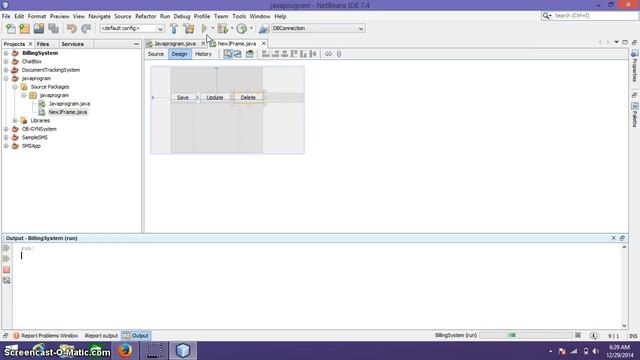
Task: Activate Selection Mode in form designer toolbar
Action: [x=228, y=54]
